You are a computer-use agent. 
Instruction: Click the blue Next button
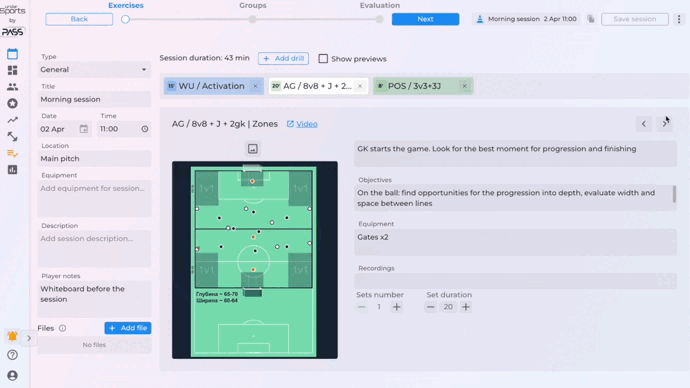(x=426, y=19)
